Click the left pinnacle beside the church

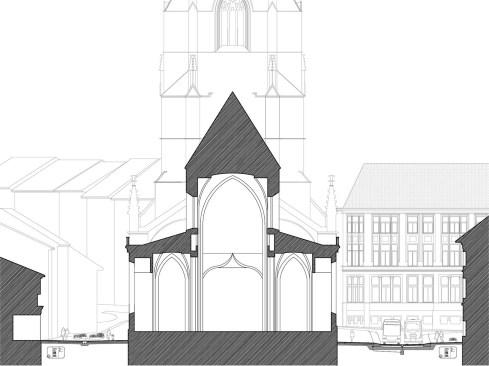click(x=133, y=204)
